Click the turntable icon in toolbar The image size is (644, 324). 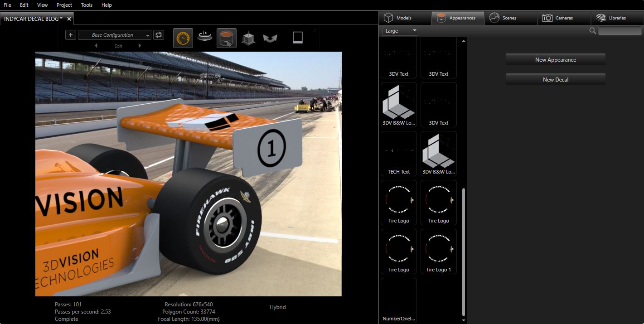pyautogui.click(x=204, y=38)
